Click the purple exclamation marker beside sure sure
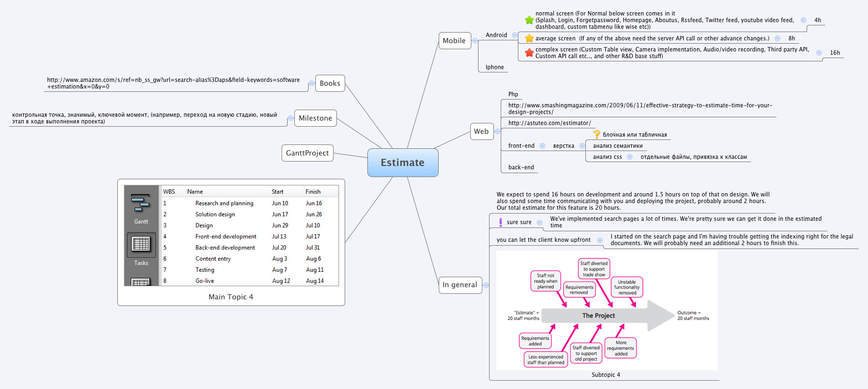This screenshot has width=868, height=389. 501,222
